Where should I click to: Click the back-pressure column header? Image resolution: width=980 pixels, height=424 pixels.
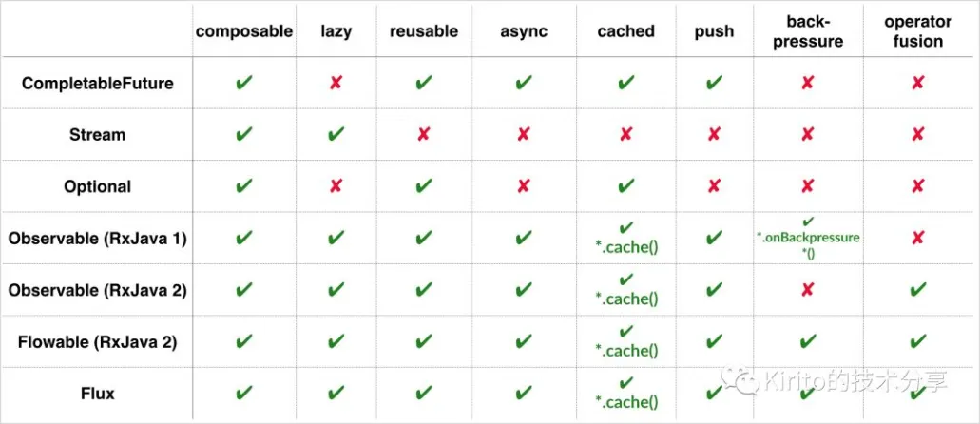click(x=807, y=32)
